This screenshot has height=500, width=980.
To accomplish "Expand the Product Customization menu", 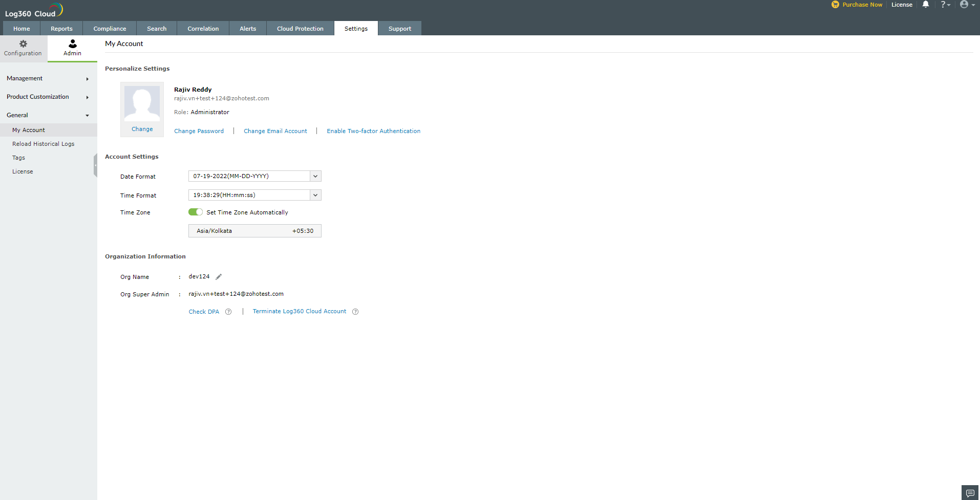I will pos(48,97).
